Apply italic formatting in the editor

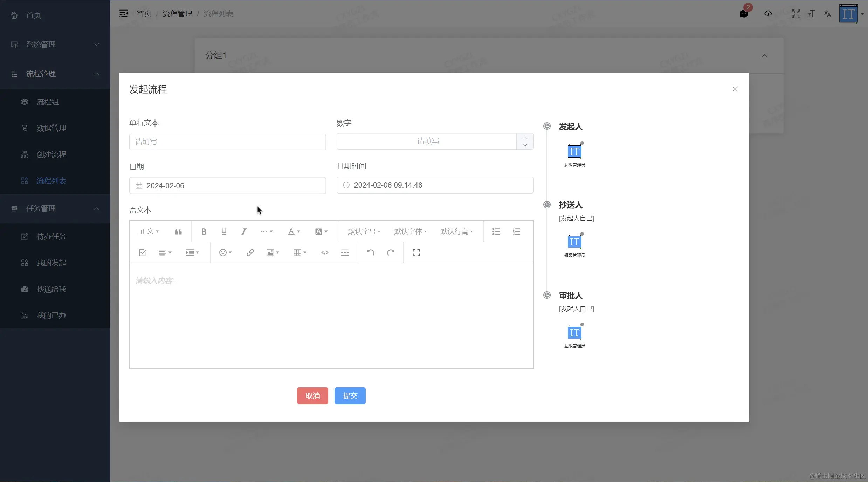[244, 231]
